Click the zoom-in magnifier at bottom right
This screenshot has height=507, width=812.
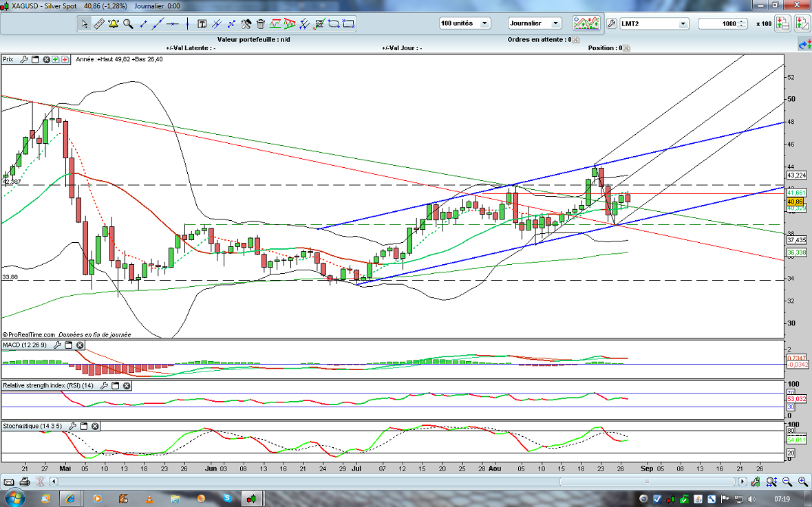pos(802,482)
